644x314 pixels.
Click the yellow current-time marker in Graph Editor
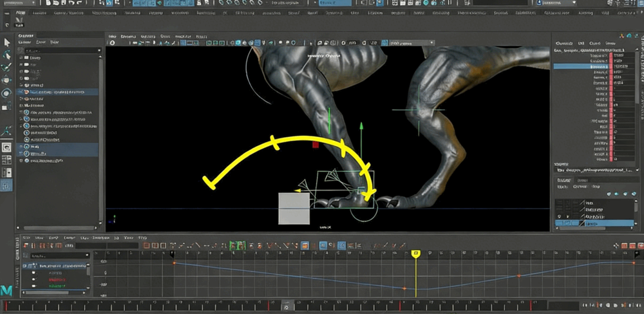(x=416, y=254)
